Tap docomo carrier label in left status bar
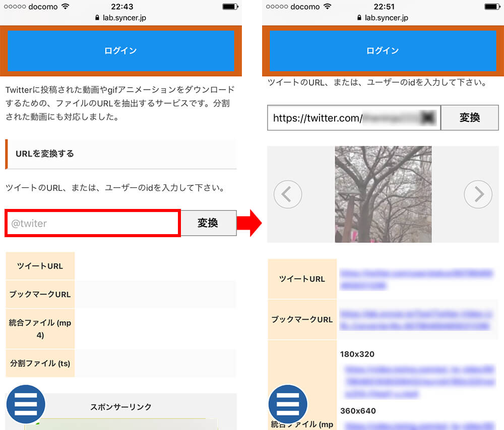Screen dimensions: 504x430 click(x=43, y=7)
